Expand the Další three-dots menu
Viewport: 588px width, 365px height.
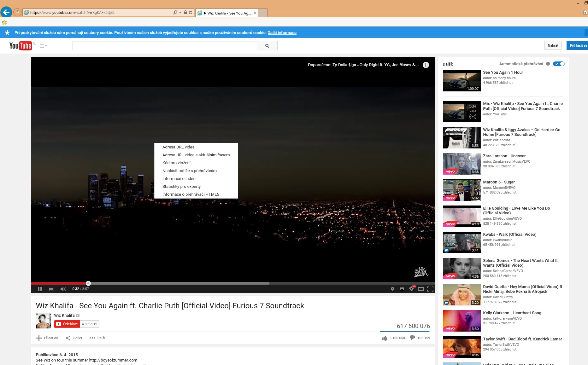point(97,338)
